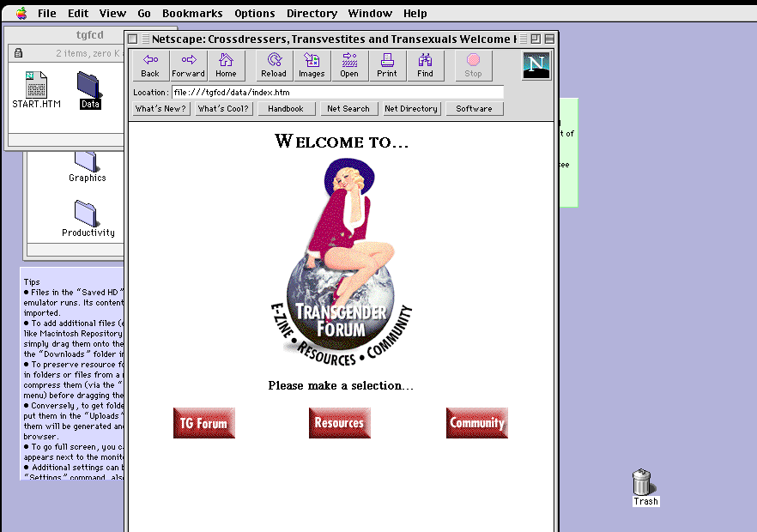
Task: Follow the Community red button link
Action: click(477, 423)
